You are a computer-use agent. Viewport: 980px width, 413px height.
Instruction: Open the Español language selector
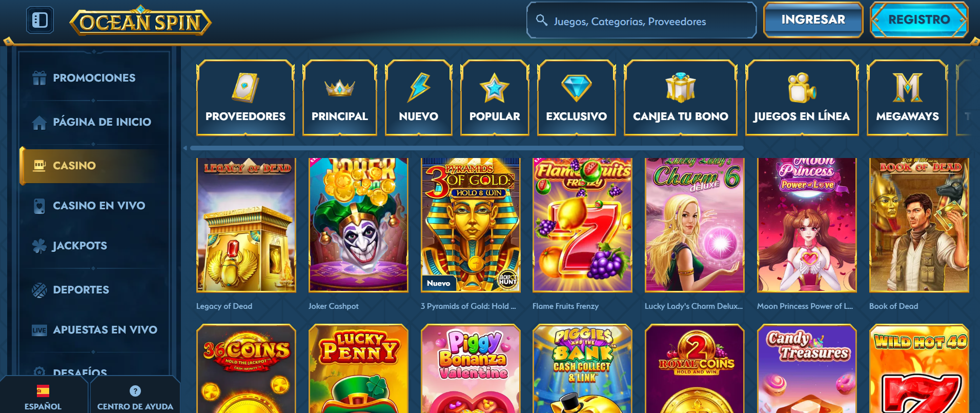point(43,397)
